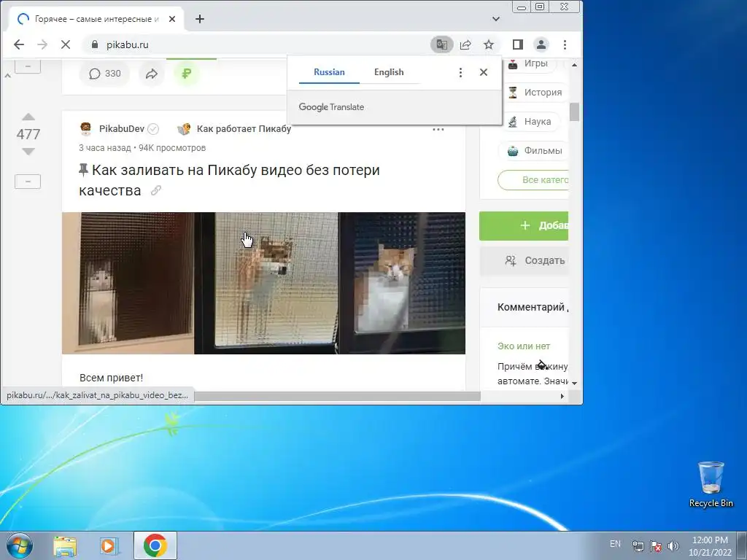Screen dimensions: 747x560
Task: Click the pikabu.ru address bar
Action: [258, 44]
